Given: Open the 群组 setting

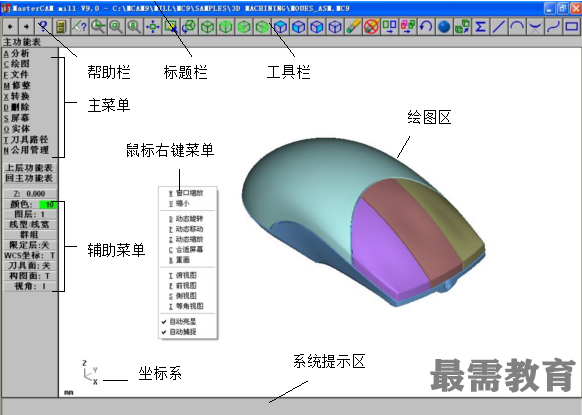Looking at the screenshot, I should click(x=30, y=235).
